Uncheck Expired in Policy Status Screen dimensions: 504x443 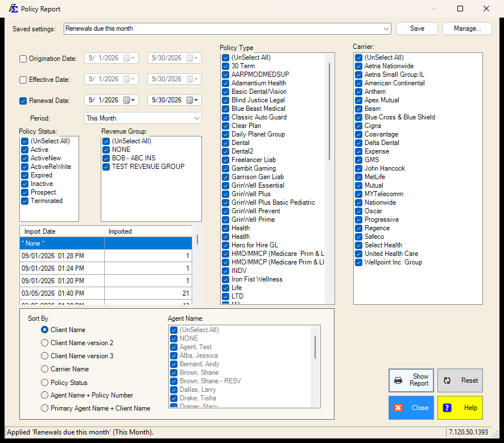pos(25,175)
